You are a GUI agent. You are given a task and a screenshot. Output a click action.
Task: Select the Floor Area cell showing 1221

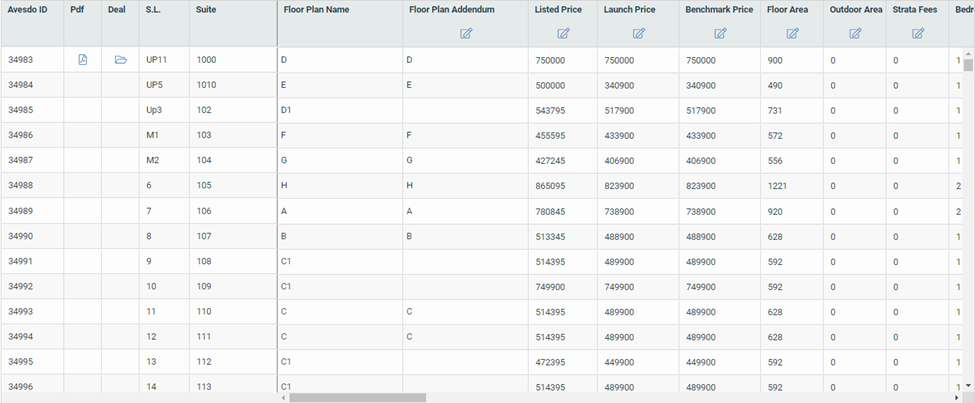coord(792,185)
